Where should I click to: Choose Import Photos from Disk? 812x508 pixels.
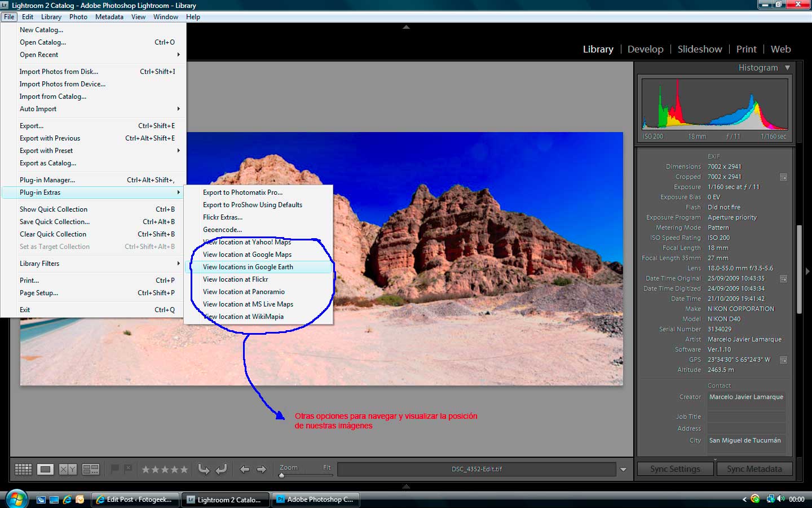[x=94, y=72]
